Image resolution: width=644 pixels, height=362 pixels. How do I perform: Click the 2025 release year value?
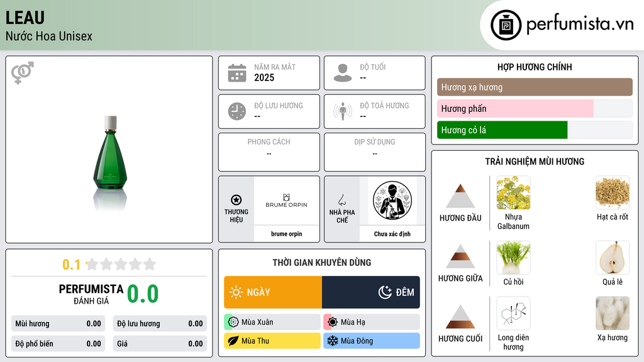pos(264,77)
